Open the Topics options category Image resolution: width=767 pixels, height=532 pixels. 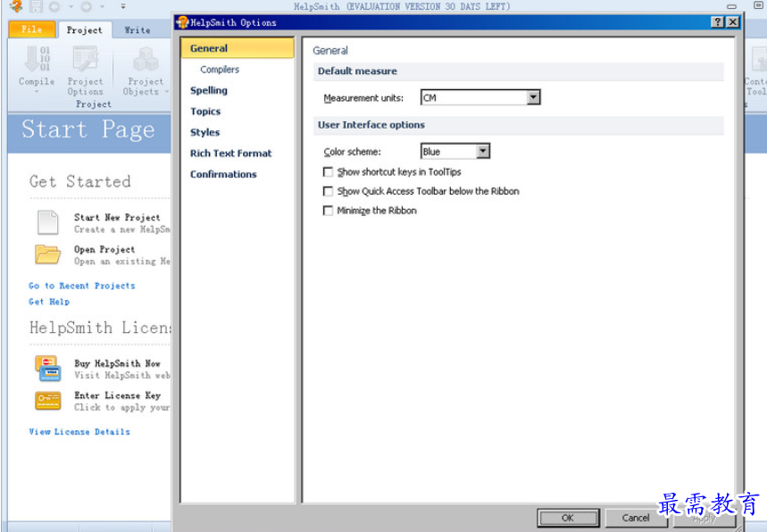coord(205,112)
